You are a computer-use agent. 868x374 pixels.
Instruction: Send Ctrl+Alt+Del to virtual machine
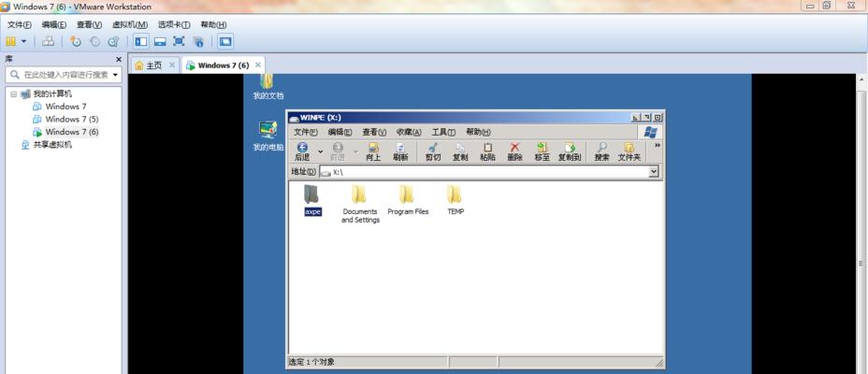coord(48,41)
